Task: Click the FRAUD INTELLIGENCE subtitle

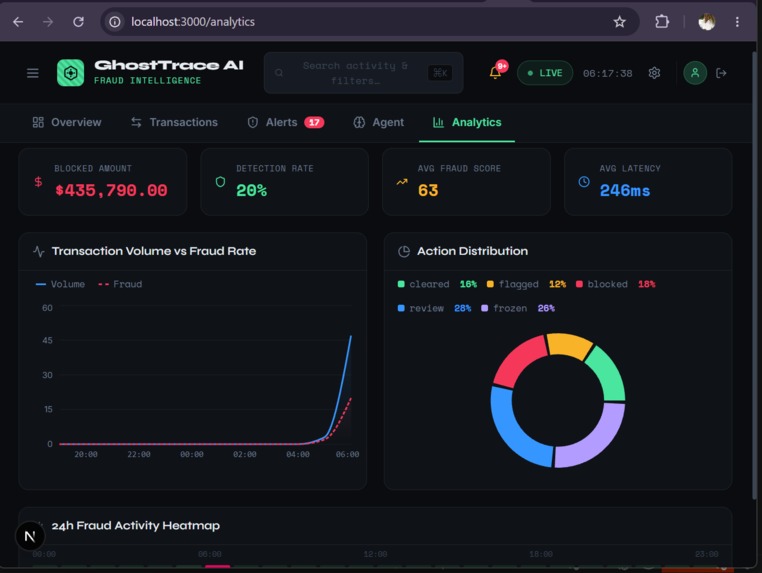Action: tap(147, 81)
